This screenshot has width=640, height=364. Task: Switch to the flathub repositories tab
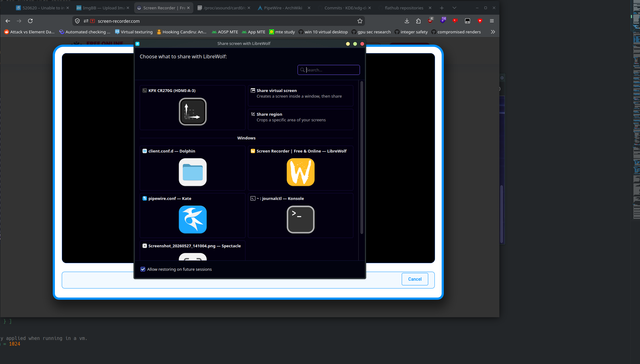coord(404,8)
